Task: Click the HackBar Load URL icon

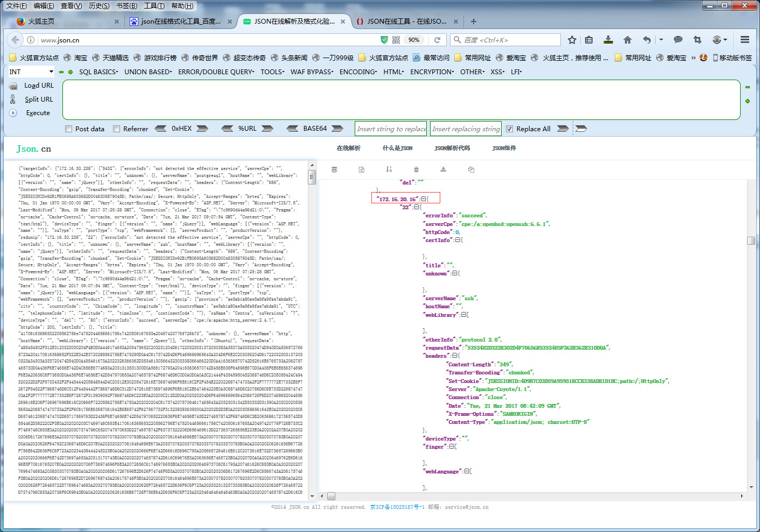Action: pyautogui.click(x=13, y=86)
